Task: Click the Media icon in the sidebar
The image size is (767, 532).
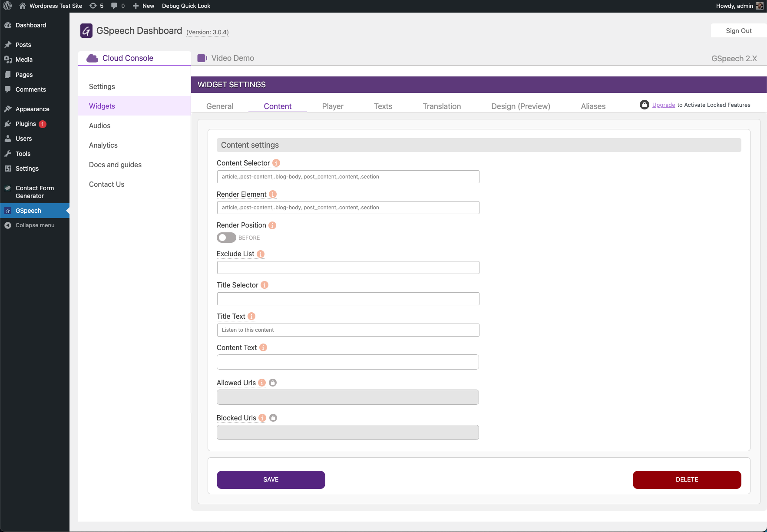Action: pos(8,59)
